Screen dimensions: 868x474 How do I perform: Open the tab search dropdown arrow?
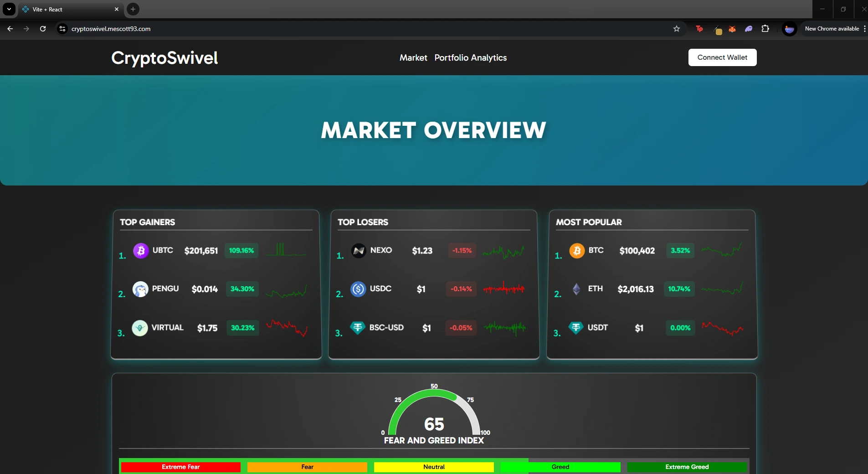pyautogui.click(x=9, y=9)
